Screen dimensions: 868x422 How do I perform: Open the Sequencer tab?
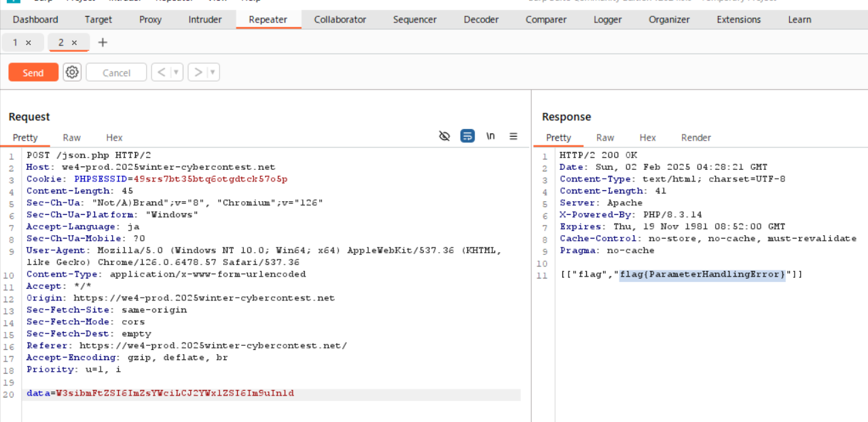415,20
